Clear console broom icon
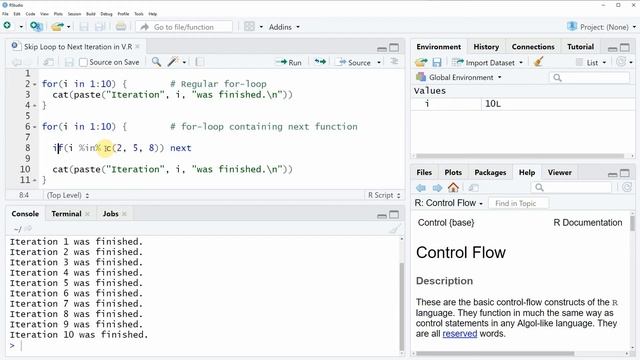This screenshot has height=360, width=640. [x=394, y=229]
